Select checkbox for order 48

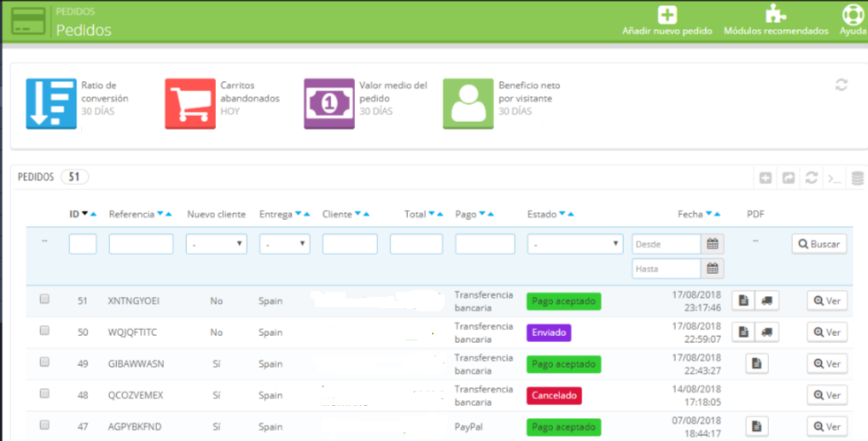[x=44, y=393]
